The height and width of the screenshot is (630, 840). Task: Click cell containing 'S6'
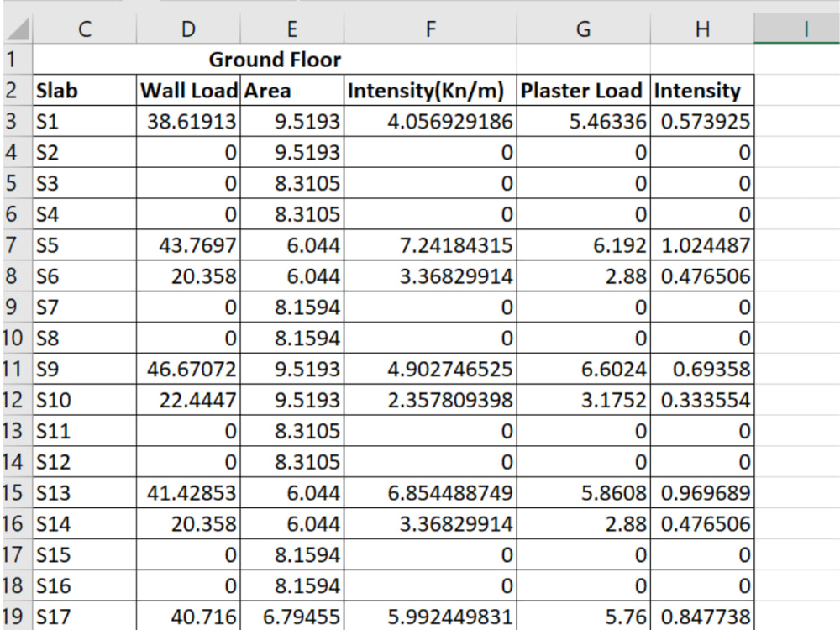pos(85,276)
